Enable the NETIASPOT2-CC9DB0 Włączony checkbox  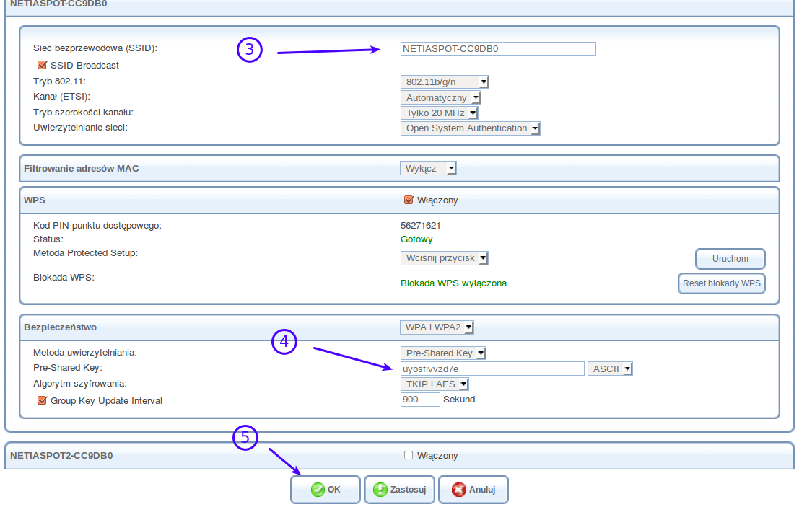pos(409,455)
